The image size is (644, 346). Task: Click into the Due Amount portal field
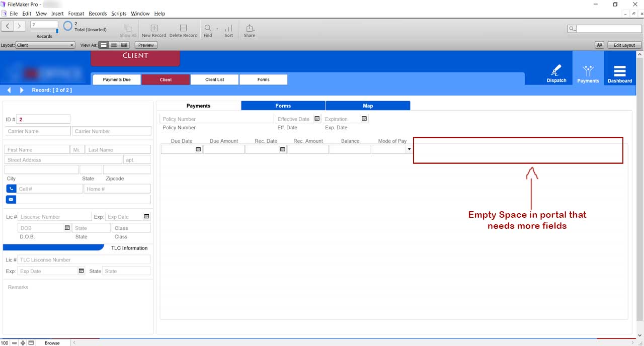click(224, 149)
